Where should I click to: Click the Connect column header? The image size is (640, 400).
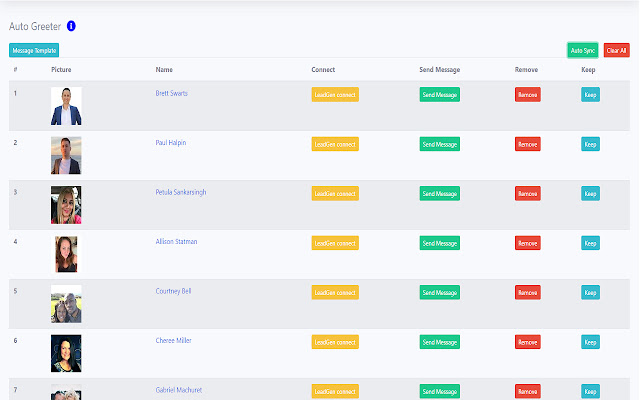[x=323, y=69]
